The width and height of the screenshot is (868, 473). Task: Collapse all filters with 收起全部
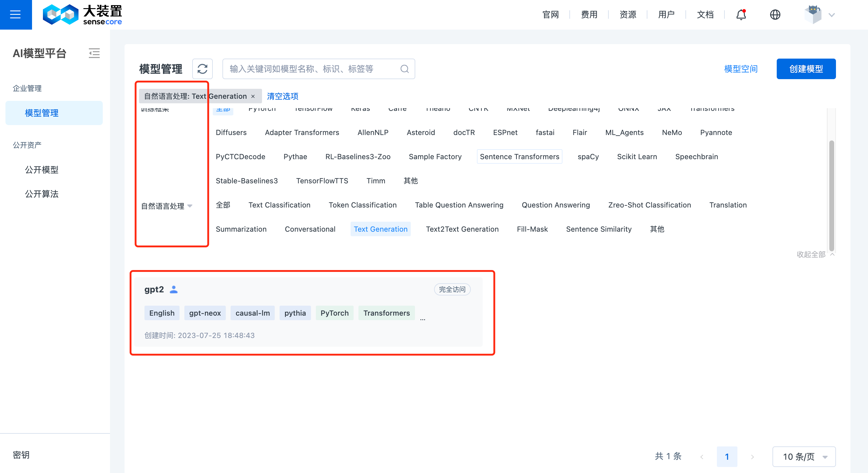[x=815, y=254]
